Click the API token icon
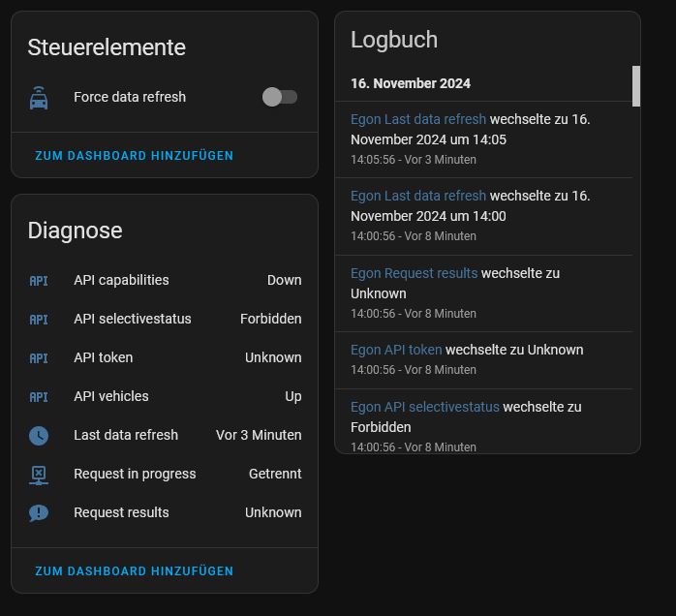 coord(39,358)
